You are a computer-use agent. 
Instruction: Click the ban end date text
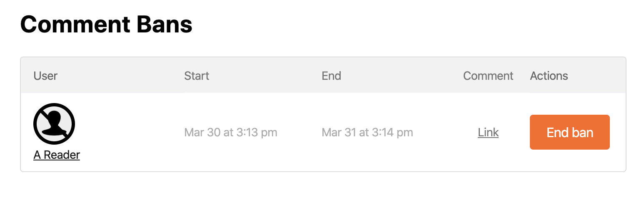coord(367,133)
